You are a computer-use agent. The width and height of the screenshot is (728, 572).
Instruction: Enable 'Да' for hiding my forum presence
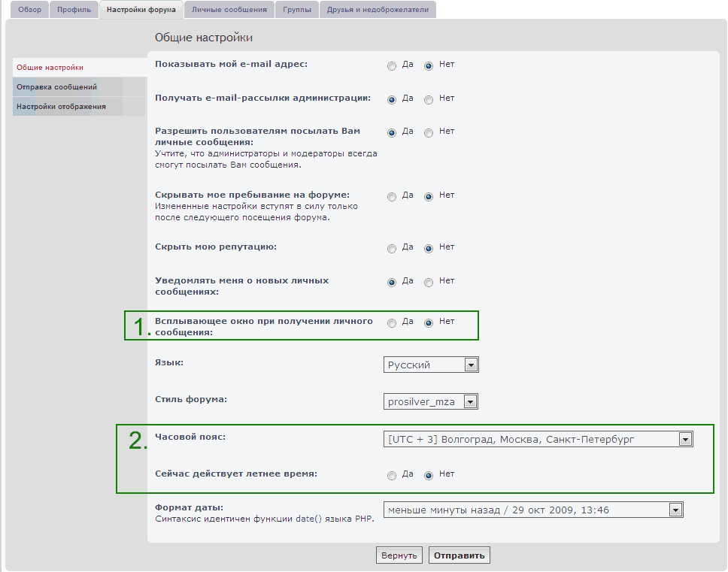[391, 197]
